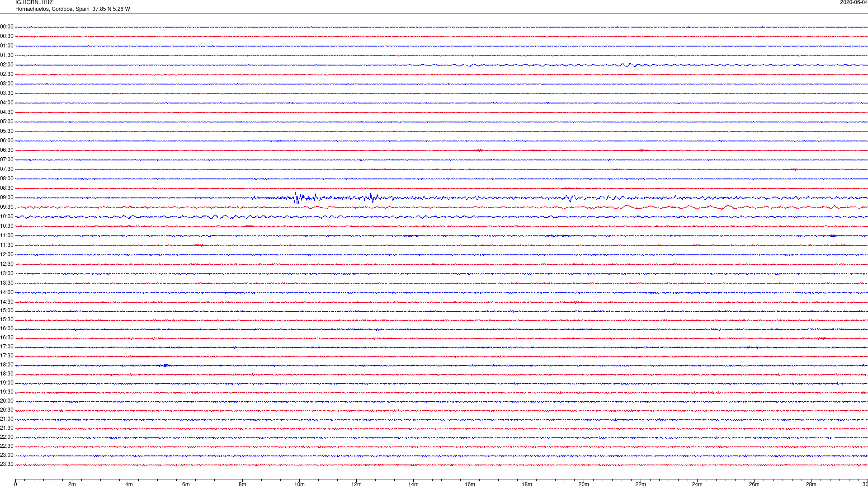Click the 4m tick on time axis
Image resolution: width=868 pixels, height=488 pixels.
pos(129,484)
